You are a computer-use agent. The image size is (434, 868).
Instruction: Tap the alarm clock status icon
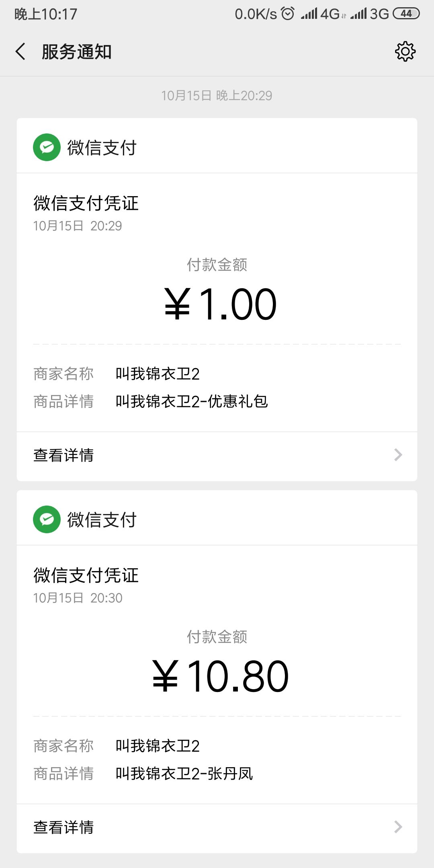[288, 14]
